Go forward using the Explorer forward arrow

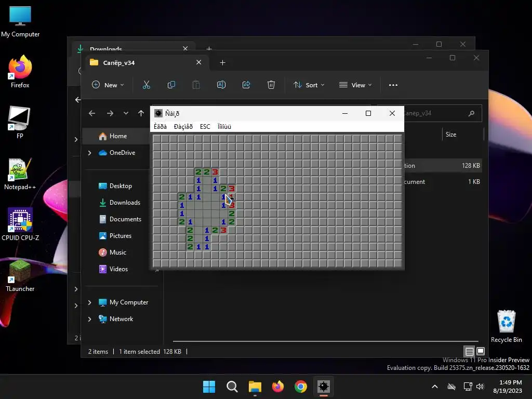[x=110, y=113]
